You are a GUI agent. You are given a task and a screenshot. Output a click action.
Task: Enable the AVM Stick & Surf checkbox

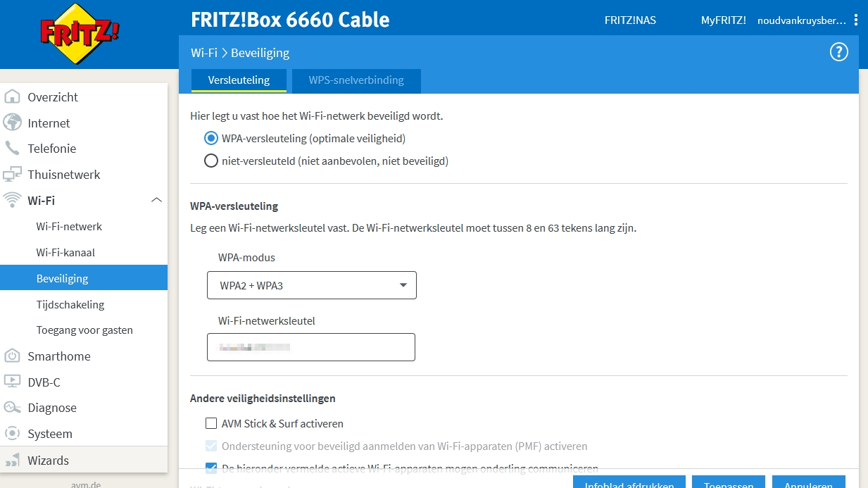click(x=210, y=423)
